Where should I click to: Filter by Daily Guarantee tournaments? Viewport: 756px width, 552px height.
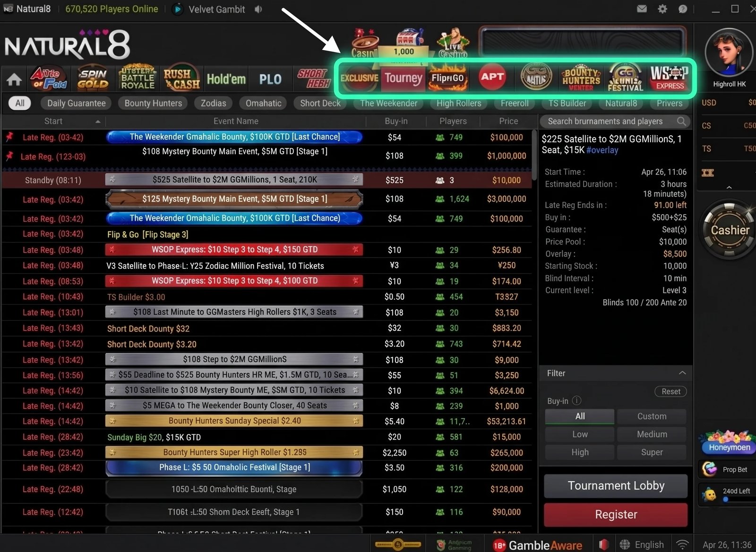click(x=76, y=103)
